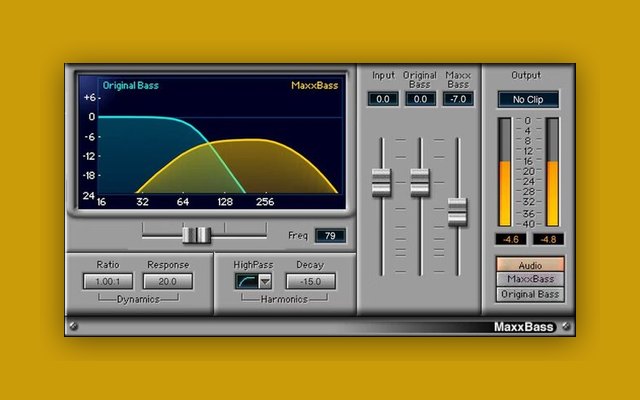Click the Original Bass graph label
The height and width of the screenshot is (400, 640).
click(x=131, y=86)
